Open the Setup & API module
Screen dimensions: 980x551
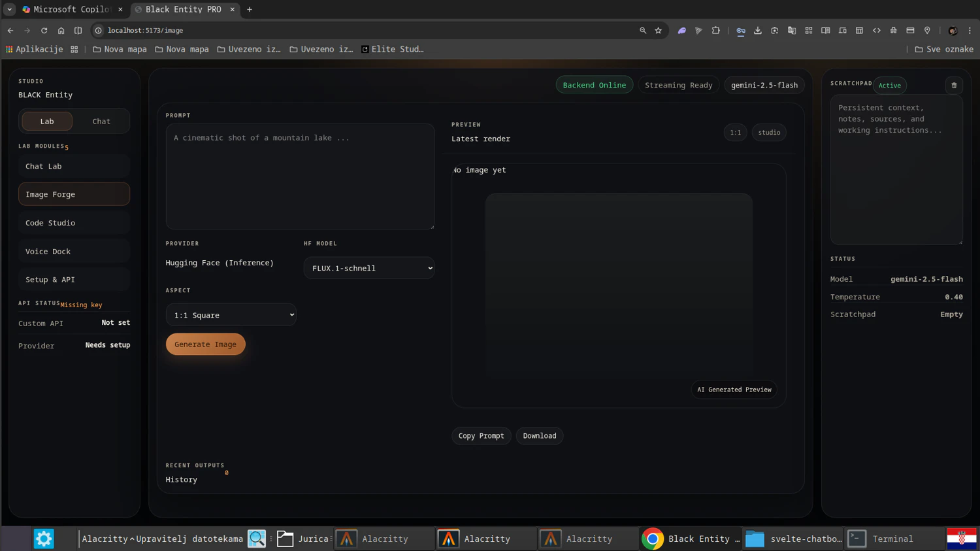(x=74, y=280)
